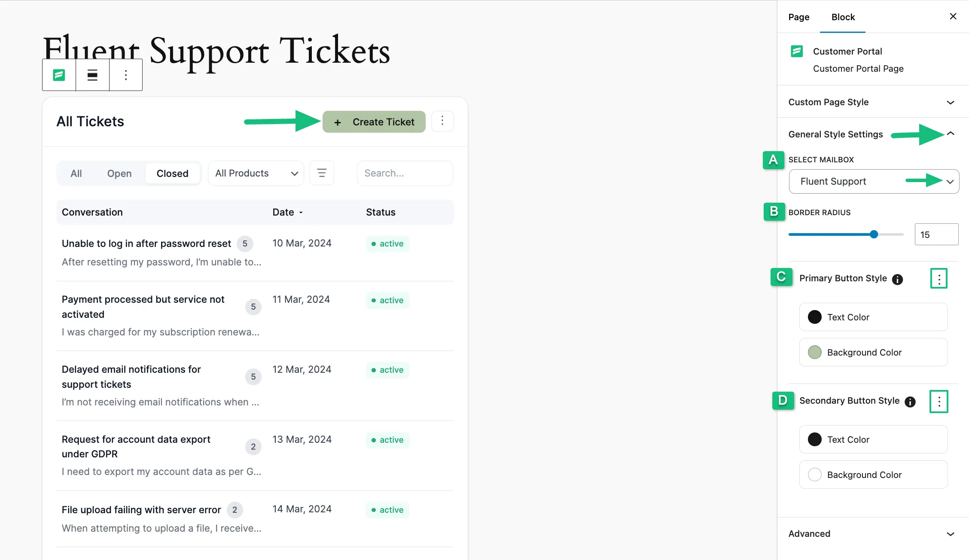Click the Fluent Support block icon in toolbar
The height and width of the screenshot is (560, 969).
coord(59,75)
